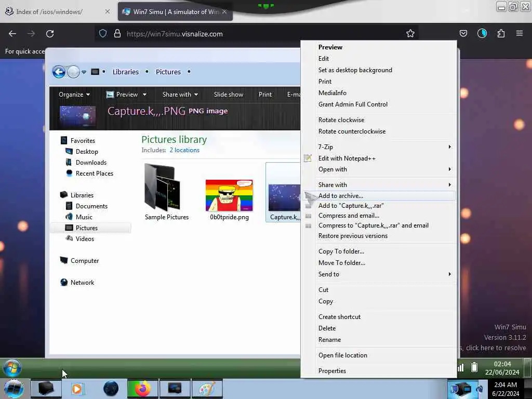The height and width of the screenshot is (399, 532).
Task: Click the padlock site info icon
Action: point(117,34)
